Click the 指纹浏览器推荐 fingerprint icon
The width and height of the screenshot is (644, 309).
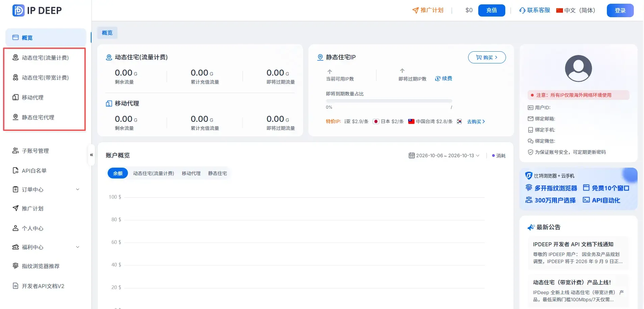16,266
